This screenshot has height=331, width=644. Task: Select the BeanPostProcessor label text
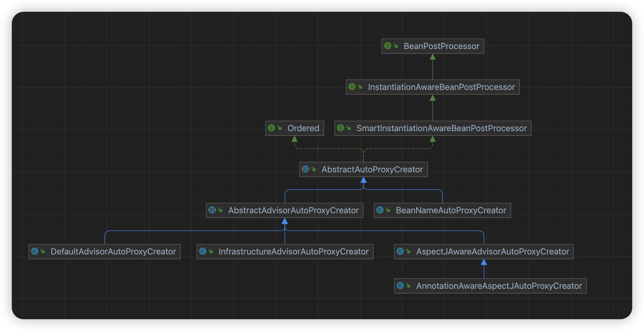coord(442,46)
